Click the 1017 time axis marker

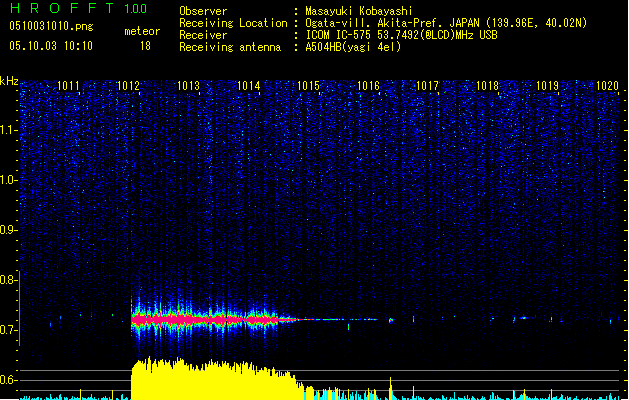tap(428, 86)
